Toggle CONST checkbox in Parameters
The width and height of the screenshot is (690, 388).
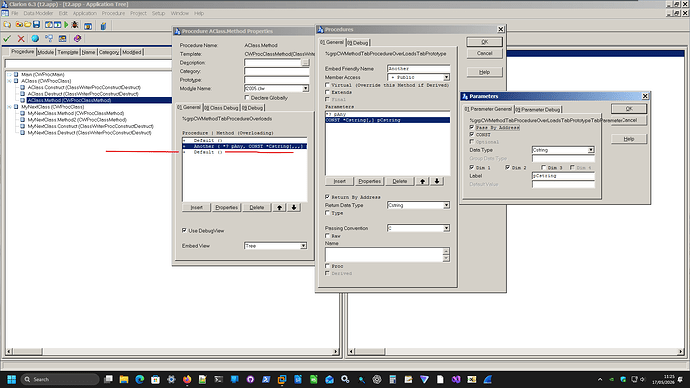[472, 134]
